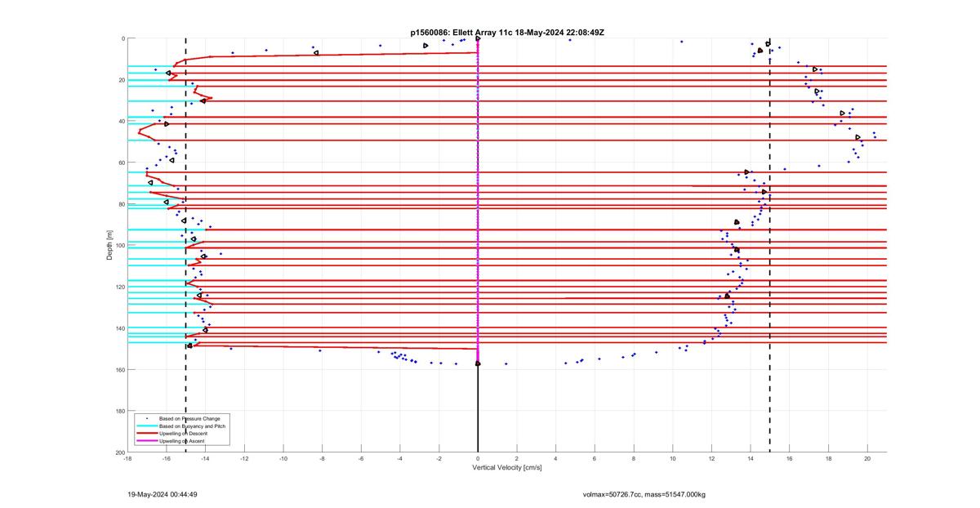
Task: Click depth axis tick label '160'
Action: pos(120,369)
